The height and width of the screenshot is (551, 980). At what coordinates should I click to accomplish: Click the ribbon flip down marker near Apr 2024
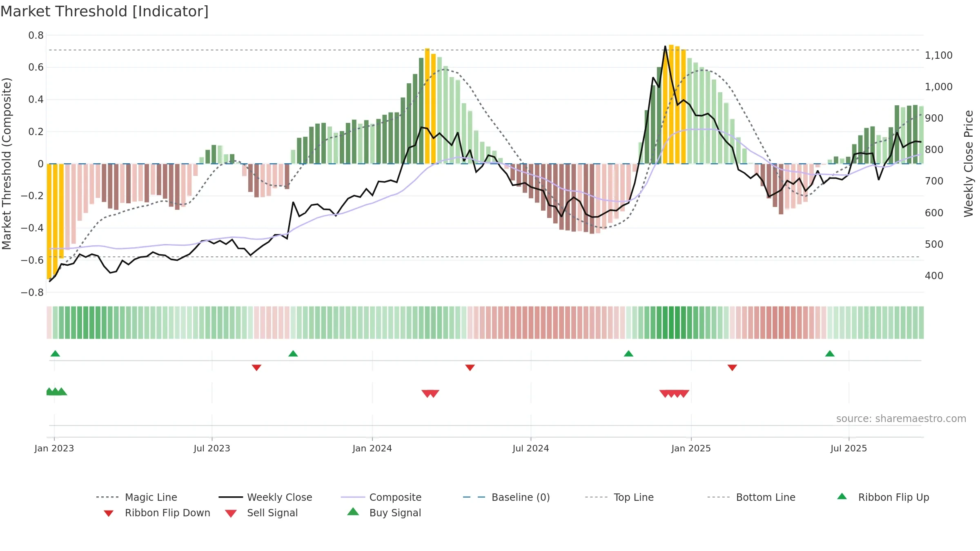point(470,368)
